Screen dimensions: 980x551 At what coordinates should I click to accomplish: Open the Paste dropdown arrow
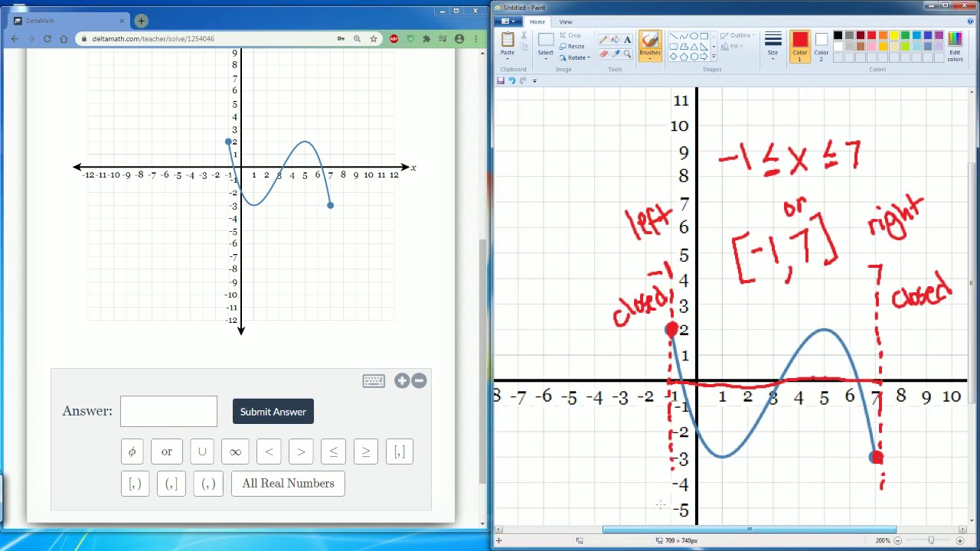click(508, 59)
